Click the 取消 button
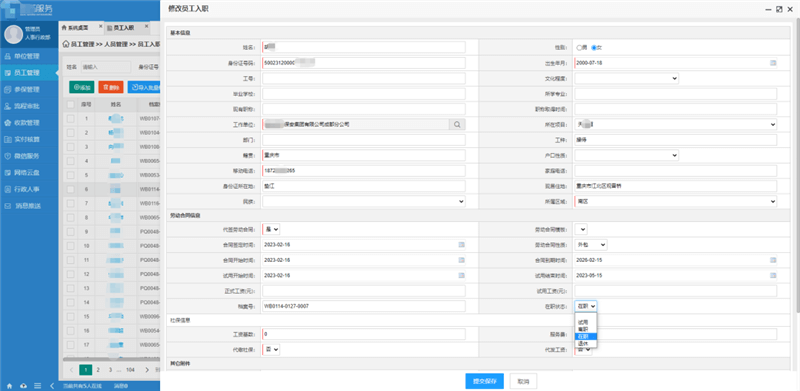The width and height of the screenshot is (800, 391). pyautogui.click(x=523, y=381)
